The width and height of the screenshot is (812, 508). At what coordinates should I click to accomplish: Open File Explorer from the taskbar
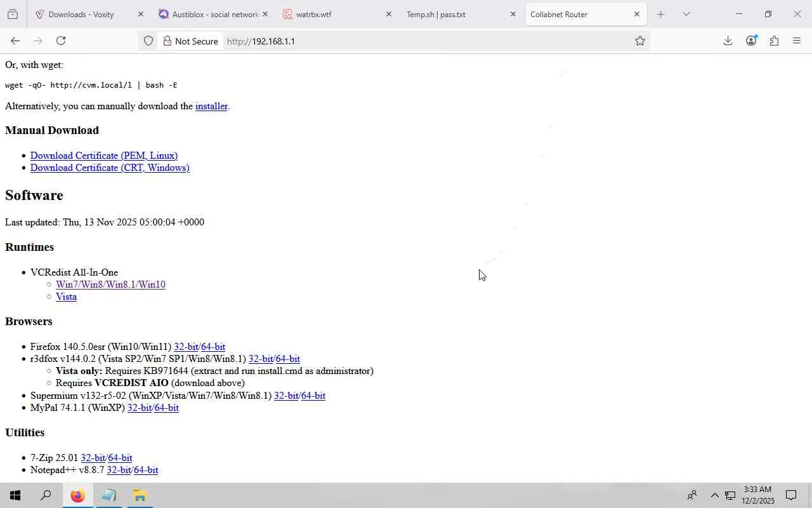[140, 495]
